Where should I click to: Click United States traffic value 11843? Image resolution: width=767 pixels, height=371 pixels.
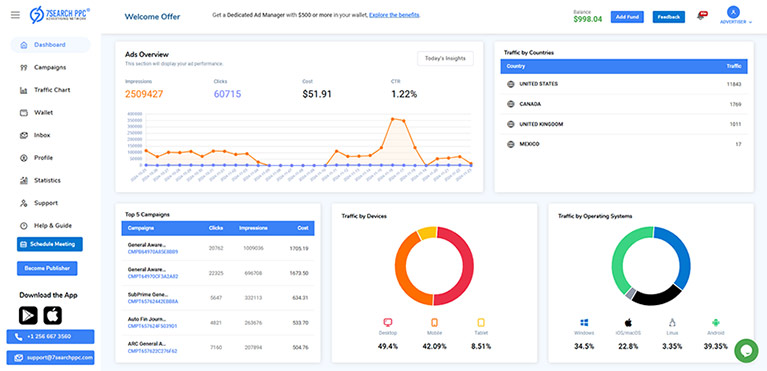tap(734, 84)
